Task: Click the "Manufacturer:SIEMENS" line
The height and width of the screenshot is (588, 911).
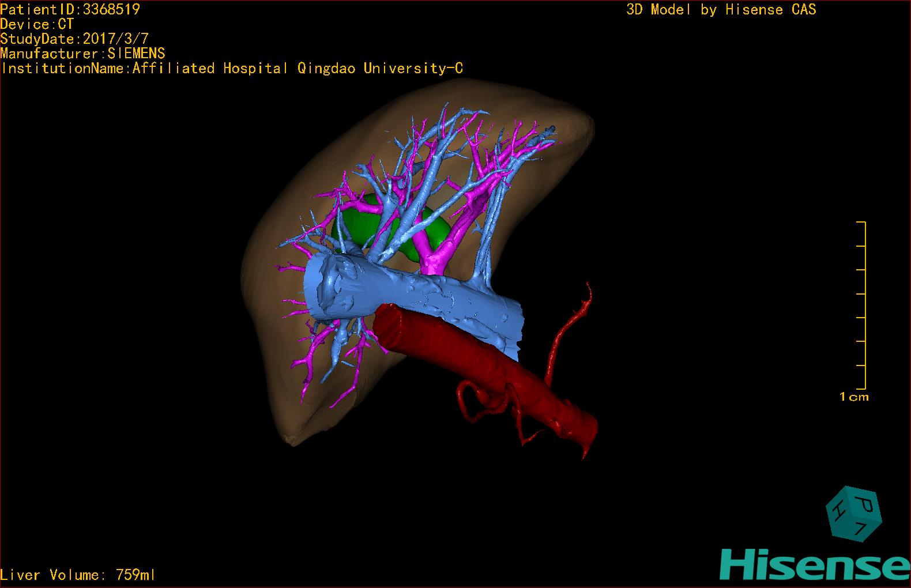Action: (x=82, y=54)
